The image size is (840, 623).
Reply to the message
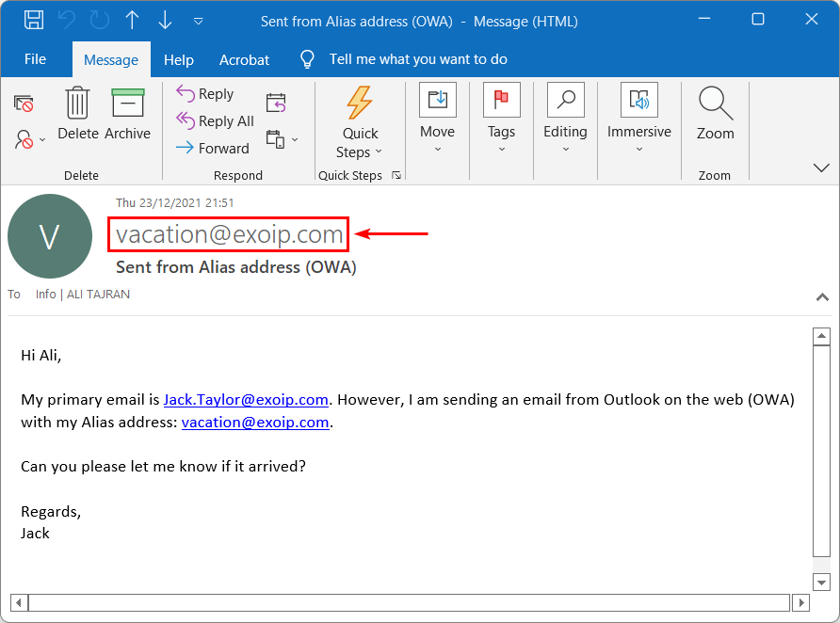tap(205, 94)
